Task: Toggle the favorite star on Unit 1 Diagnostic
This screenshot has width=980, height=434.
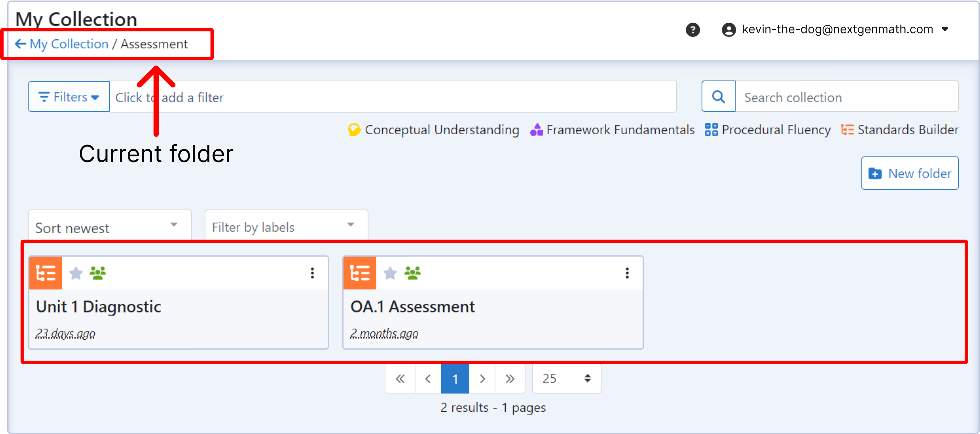Action: (x=76, y=273)
